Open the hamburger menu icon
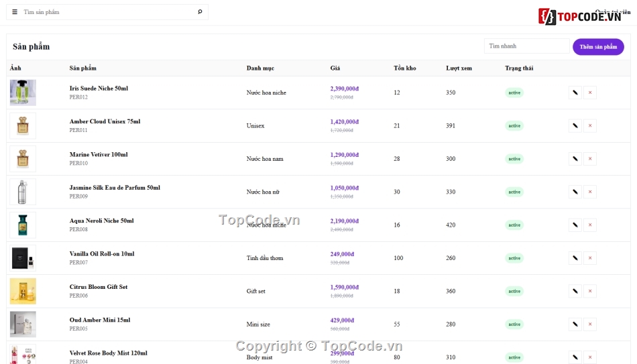The width and height of the screenshot is (637, 364). click(15, 12)
